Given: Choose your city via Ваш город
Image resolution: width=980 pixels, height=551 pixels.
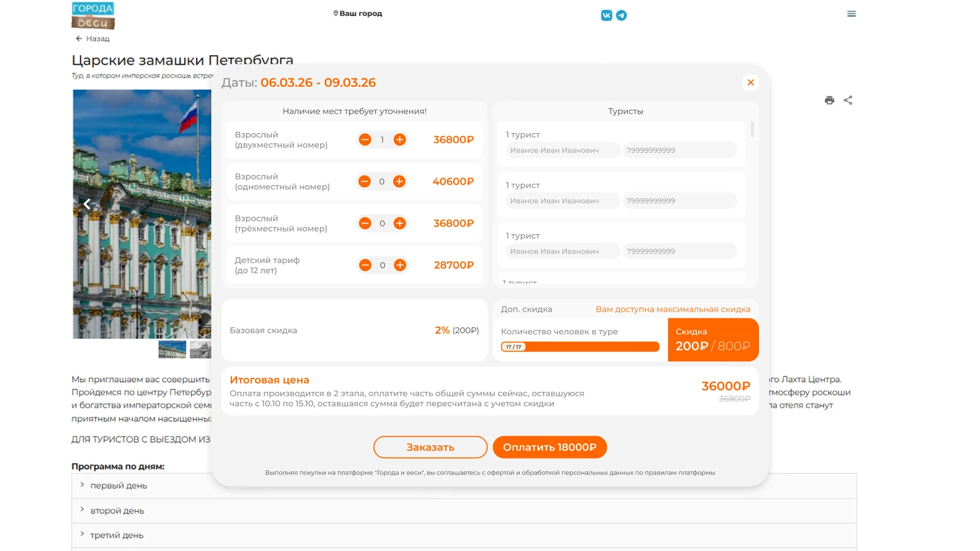Looking at the screenshot, I should click(358, 13).
